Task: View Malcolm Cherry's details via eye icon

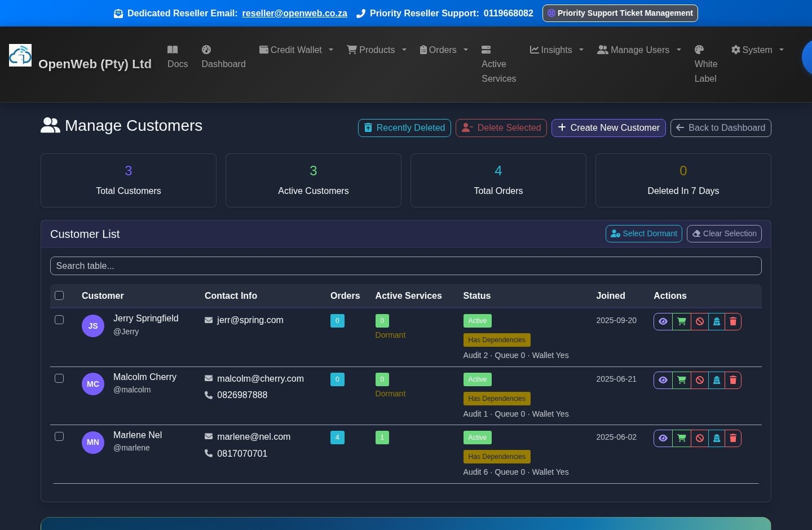Action: (663, 380)
